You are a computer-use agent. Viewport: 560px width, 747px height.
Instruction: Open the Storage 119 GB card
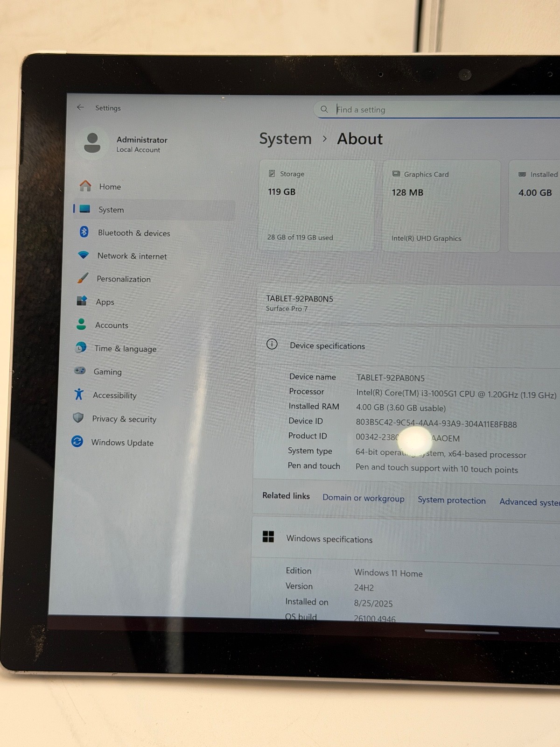[317, 206]
